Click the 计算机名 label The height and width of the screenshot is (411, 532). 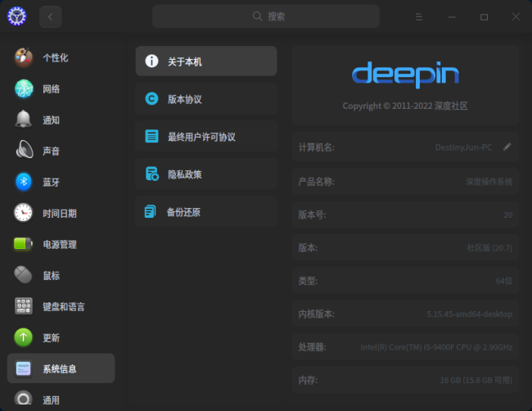316,147
